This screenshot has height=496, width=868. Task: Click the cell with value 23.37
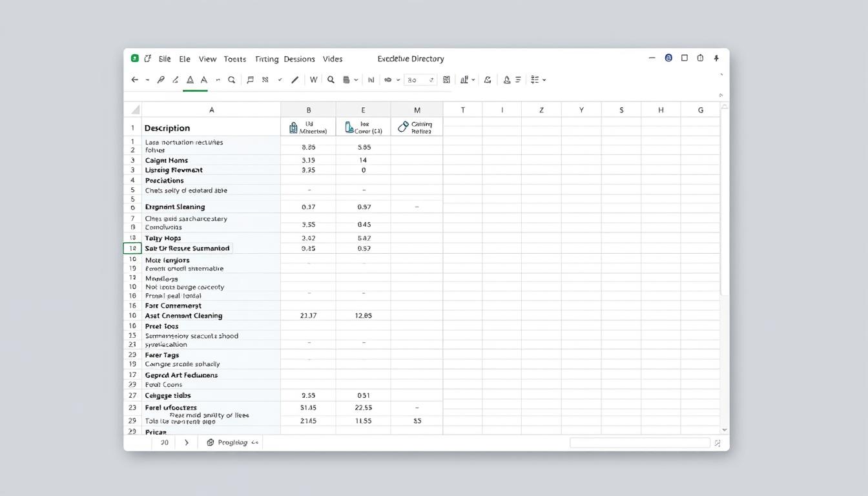click(x=309, y=316)
